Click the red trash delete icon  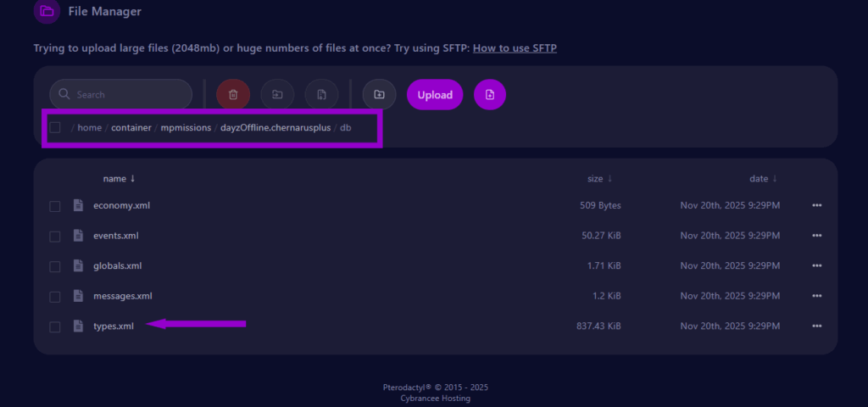(x=233, y=95)
